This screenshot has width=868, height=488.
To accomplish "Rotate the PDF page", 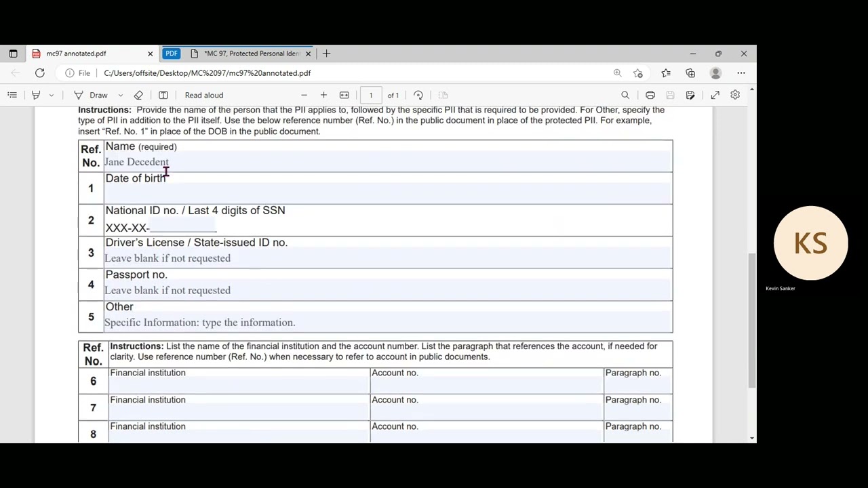I will 418,96.
